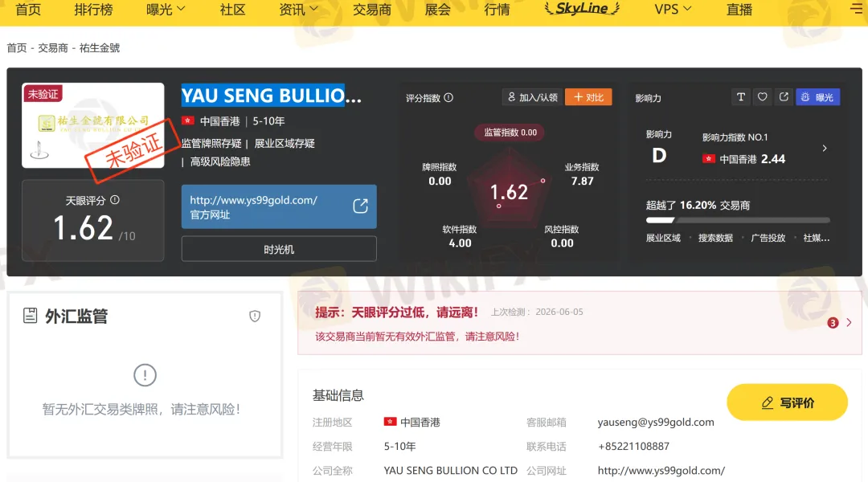Go to 首页 in the navigation bar
Image resolution: width=868 pixels, height=482 pixels.
[x=28, y=10]
